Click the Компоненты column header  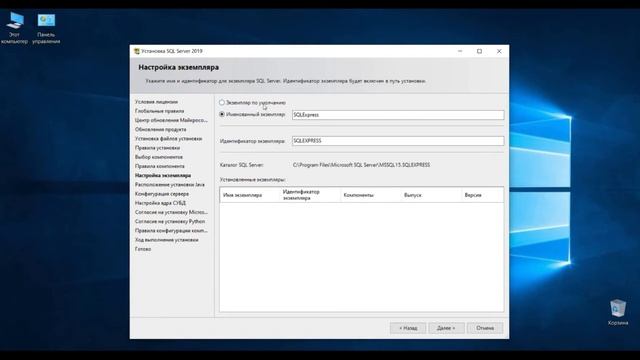coord(371,195)
